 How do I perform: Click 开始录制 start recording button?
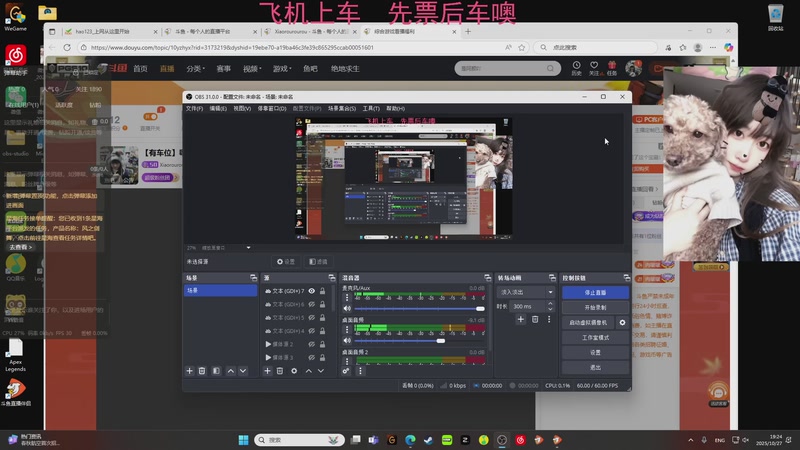tap(595, 308)
